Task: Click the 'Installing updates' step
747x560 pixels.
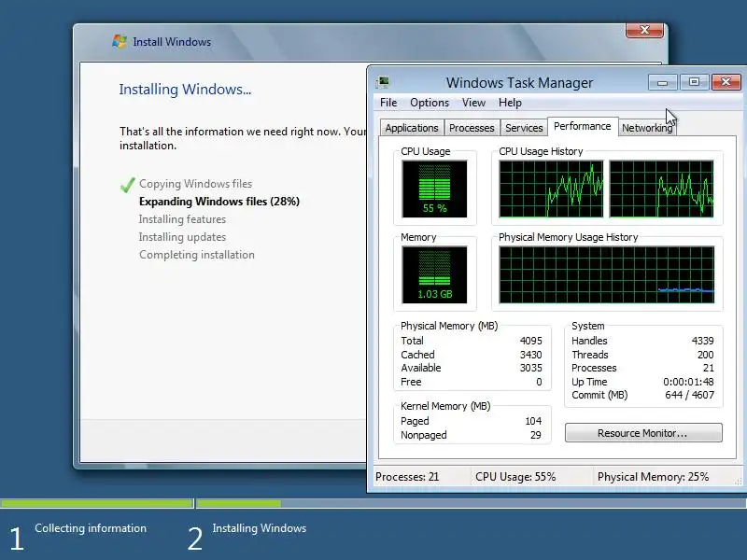Action: pyautogui.click(x=182, y=237)
